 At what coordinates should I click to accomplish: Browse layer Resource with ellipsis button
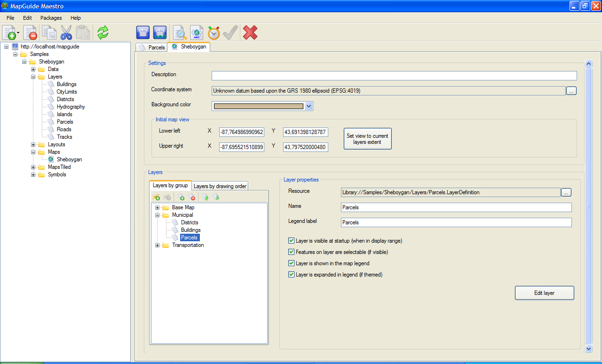[566, 192]
